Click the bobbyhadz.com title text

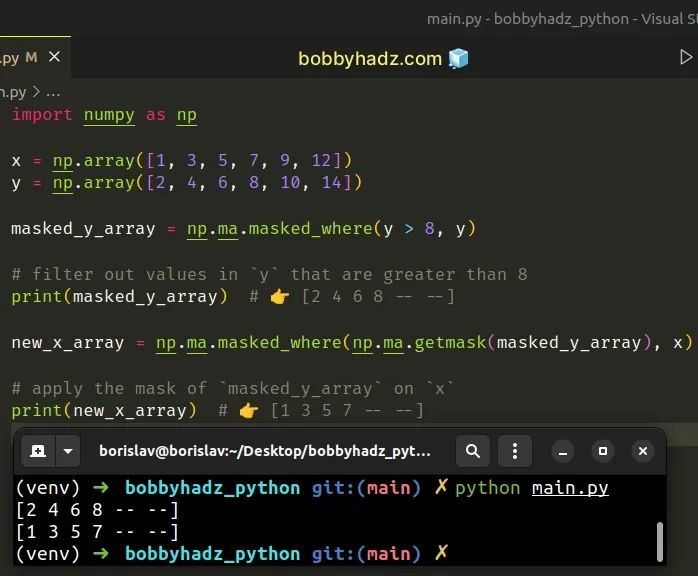tap(370, 59)
